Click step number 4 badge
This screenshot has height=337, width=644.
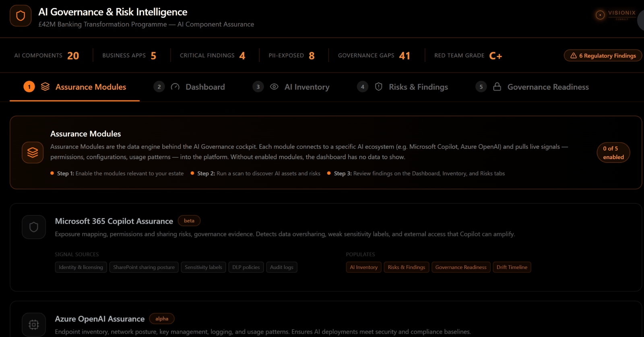362,86
